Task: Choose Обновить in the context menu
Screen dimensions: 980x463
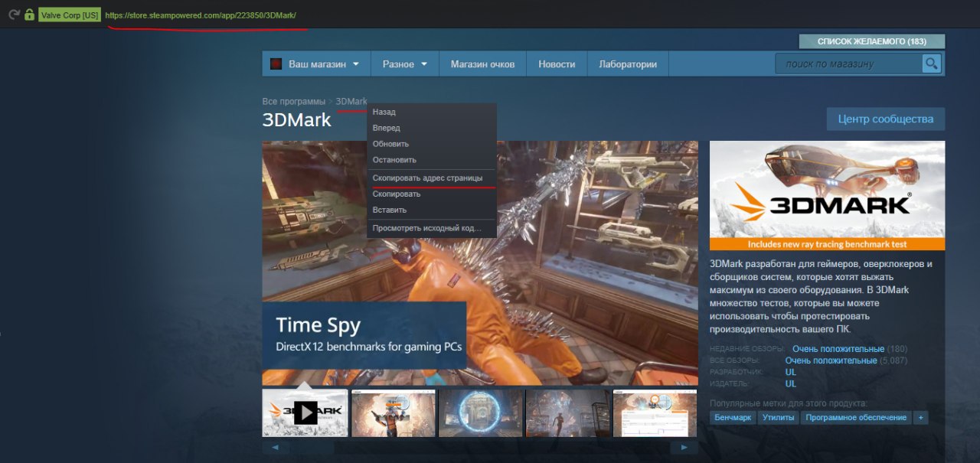Action: pyautogui.click(x=432, y=144)
